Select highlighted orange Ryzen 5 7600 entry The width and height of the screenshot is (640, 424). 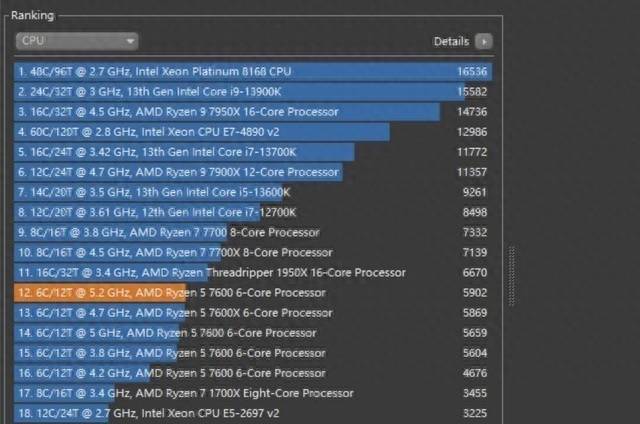click(253, 293)
